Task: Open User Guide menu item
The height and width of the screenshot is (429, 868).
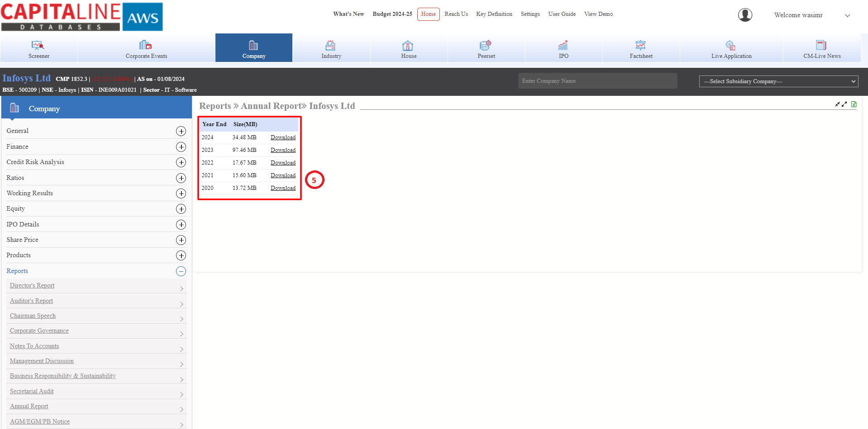Action: 562,14
